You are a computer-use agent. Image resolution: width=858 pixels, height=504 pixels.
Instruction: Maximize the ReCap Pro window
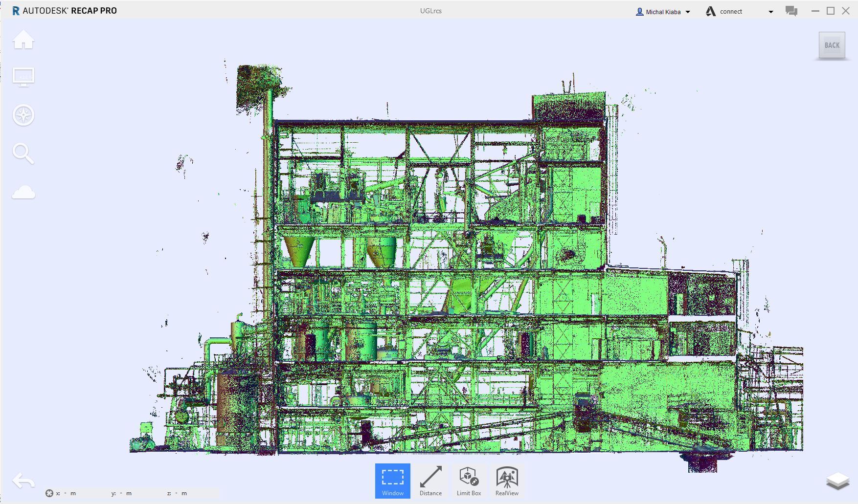(831, 11)
